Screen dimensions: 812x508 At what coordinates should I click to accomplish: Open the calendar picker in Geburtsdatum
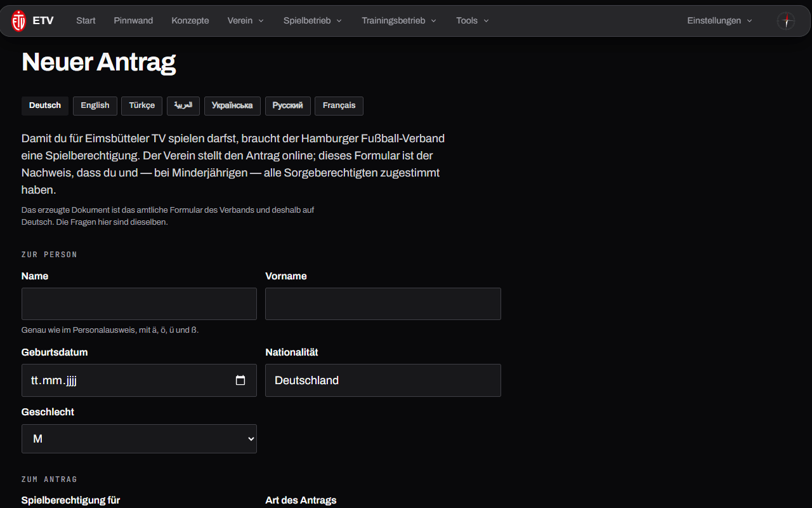coord(240,380)
